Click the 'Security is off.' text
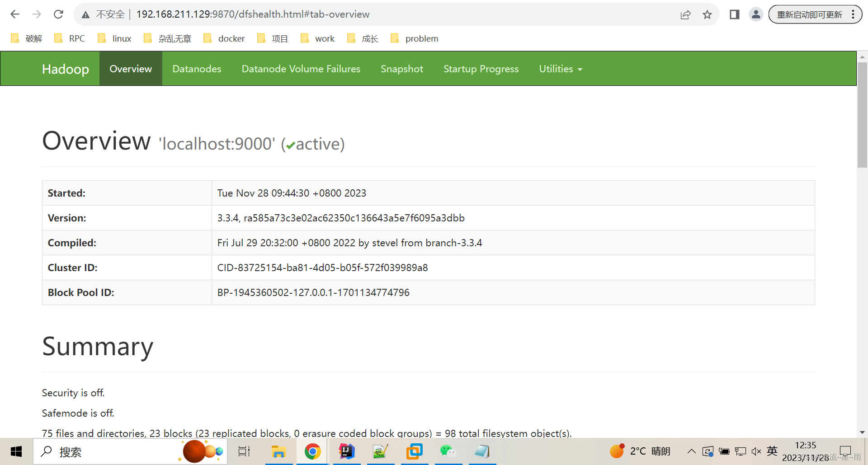 (x=73, y=393)
